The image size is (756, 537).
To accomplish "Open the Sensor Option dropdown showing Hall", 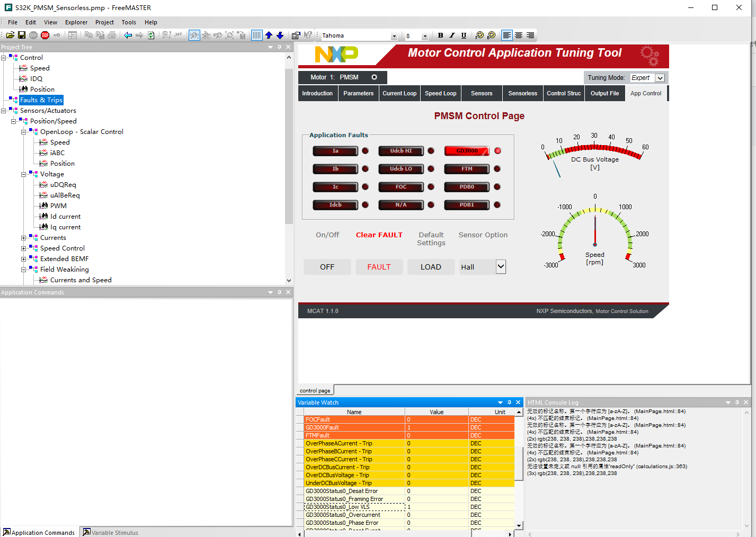I will pos(499,266).
